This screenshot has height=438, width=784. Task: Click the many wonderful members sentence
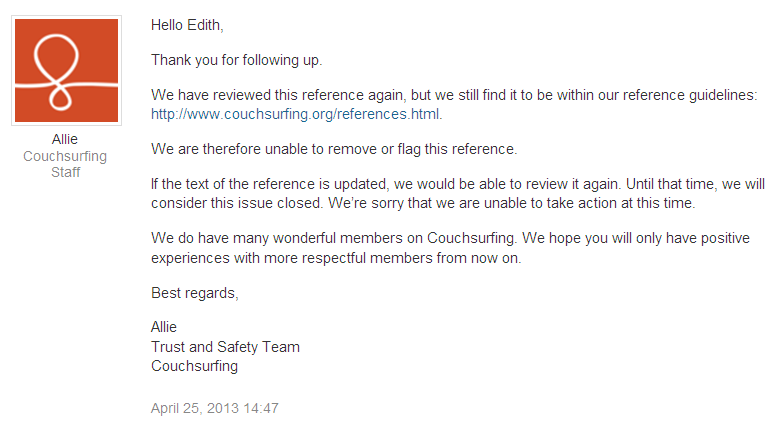click(450, 238)
